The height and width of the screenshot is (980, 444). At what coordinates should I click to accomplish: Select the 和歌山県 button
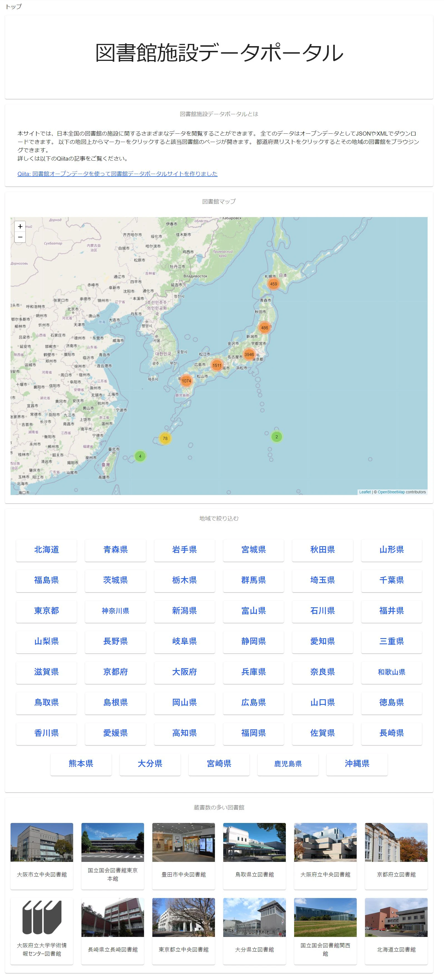(x=391, y=672)
